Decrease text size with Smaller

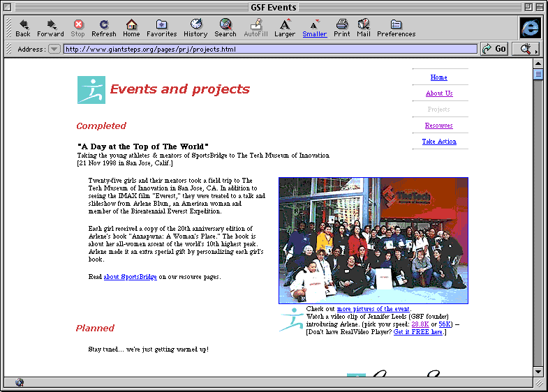[315, 28]
